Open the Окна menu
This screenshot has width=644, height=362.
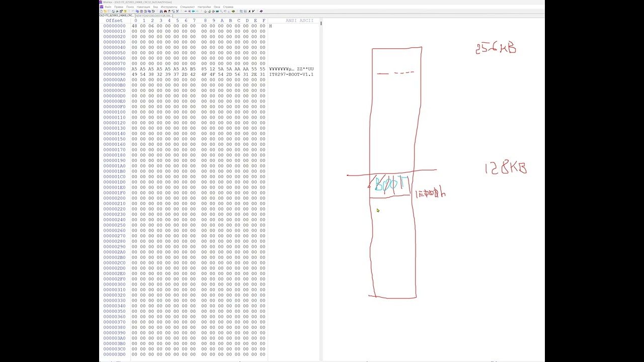217,7
